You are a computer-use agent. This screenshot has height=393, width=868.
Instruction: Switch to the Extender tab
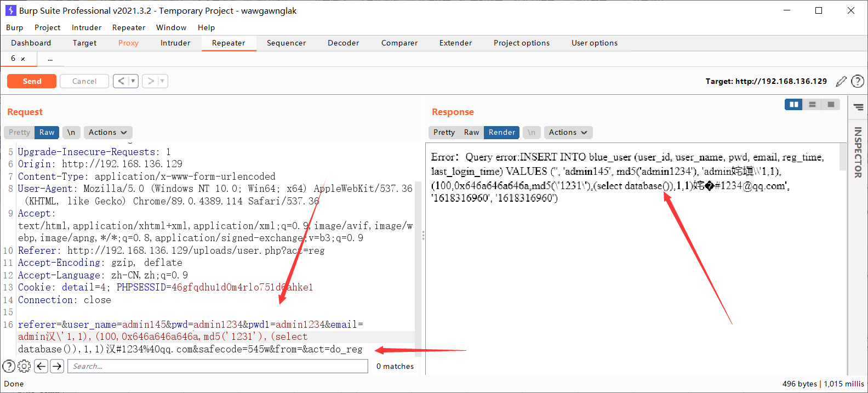point(455,43)
